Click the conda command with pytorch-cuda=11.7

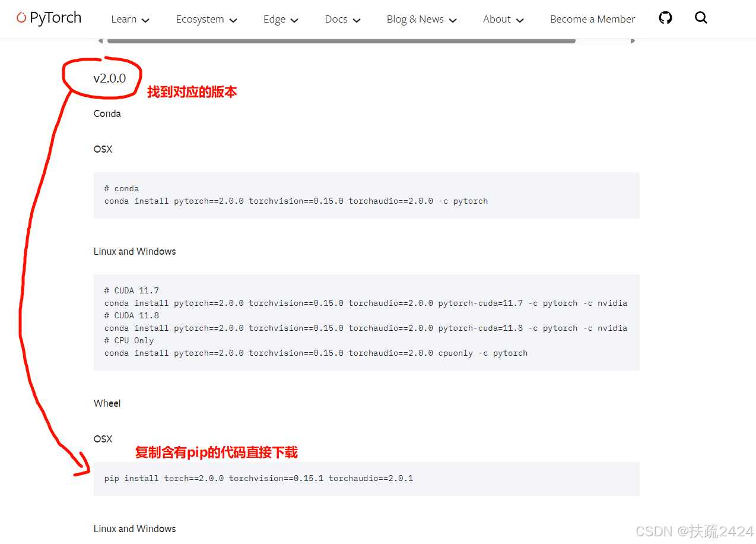pos(366,303)
